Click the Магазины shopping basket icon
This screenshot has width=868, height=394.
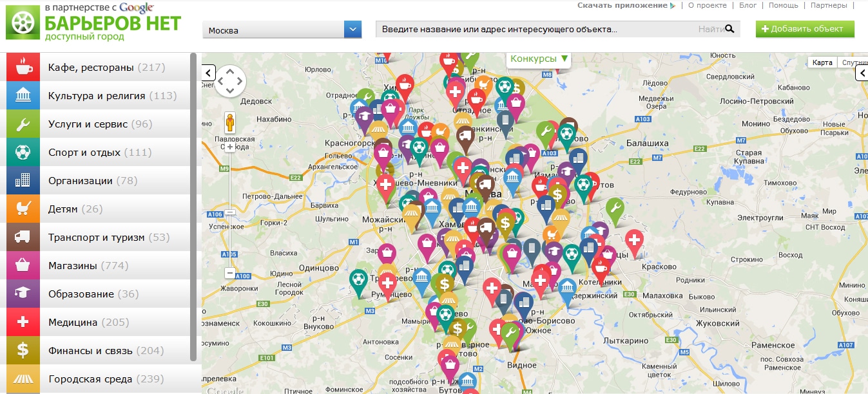click(23, 265)
